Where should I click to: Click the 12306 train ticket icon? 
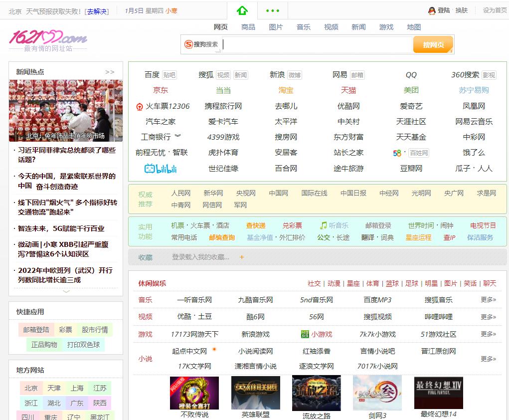click(x=140, y=107)
